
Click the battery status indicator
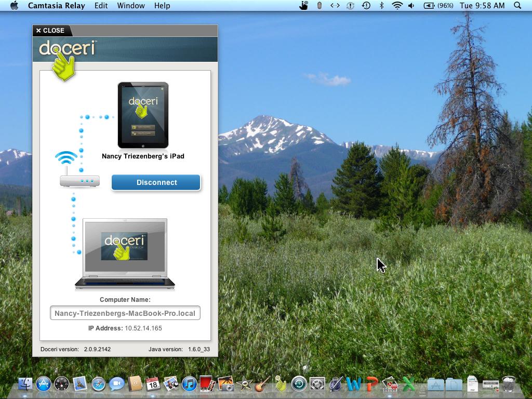coord(438,5)
